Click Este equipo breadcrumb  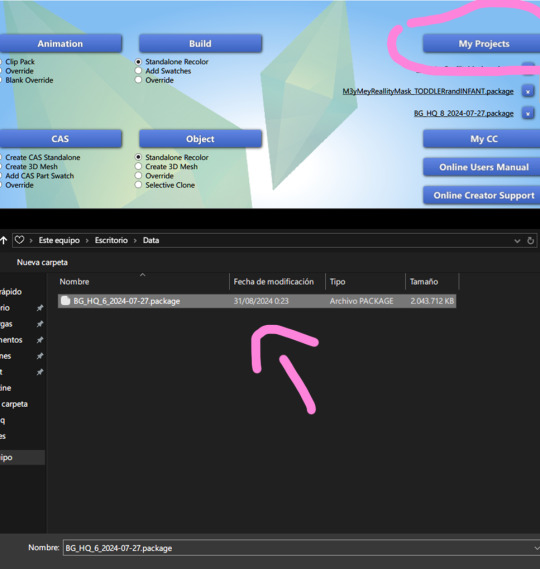(59, 240)
